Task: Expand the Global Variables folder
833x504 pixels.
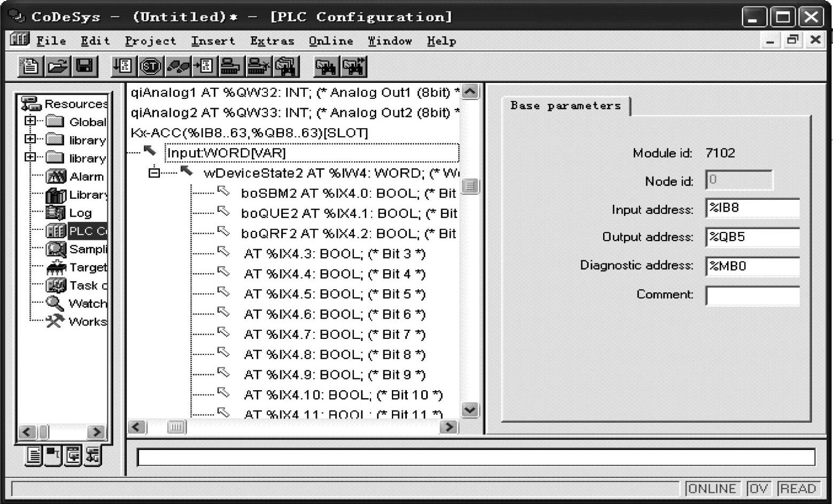Action: [30, 121]
